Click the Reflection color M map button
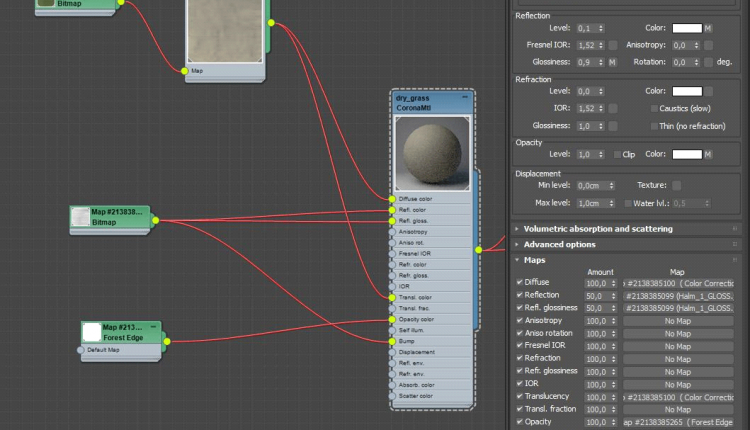Screen dimensions: 750x430 coord(708,28)
